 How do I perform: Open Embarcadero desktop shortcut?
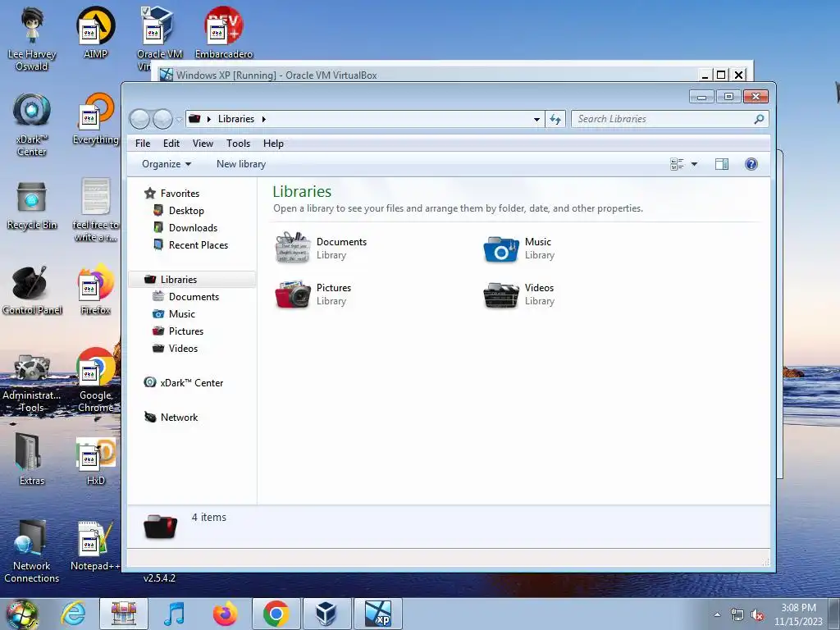pos(224,32)
